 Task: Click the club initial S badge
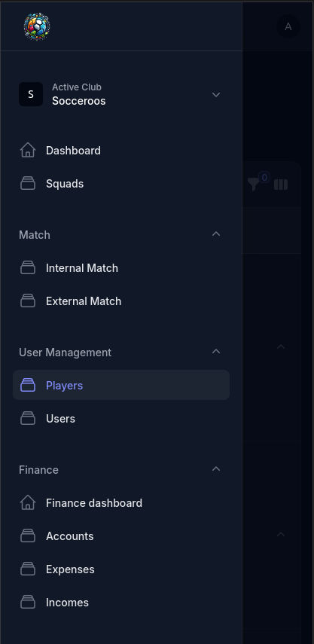[x=31, y=94]
